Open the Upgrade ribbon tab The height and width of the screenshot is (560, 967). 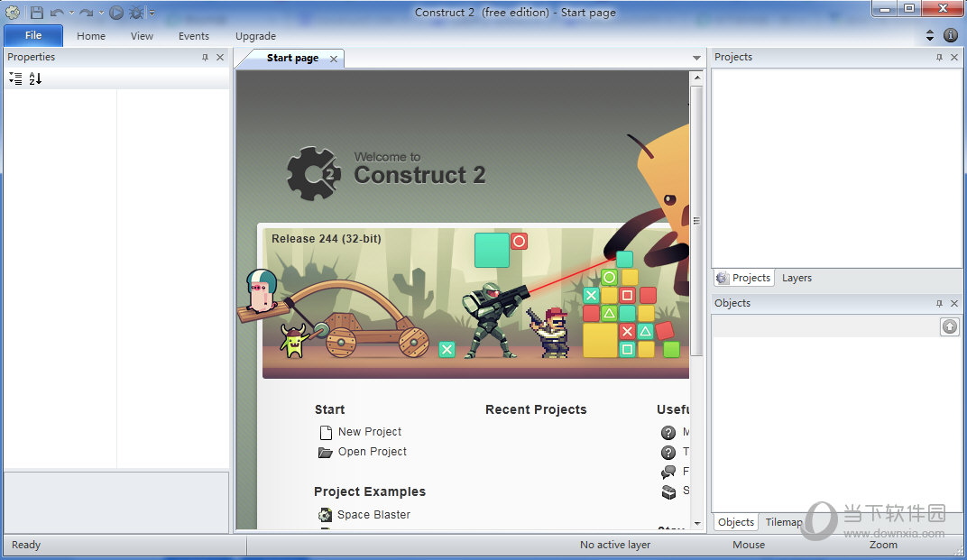[x=255, y=36]
